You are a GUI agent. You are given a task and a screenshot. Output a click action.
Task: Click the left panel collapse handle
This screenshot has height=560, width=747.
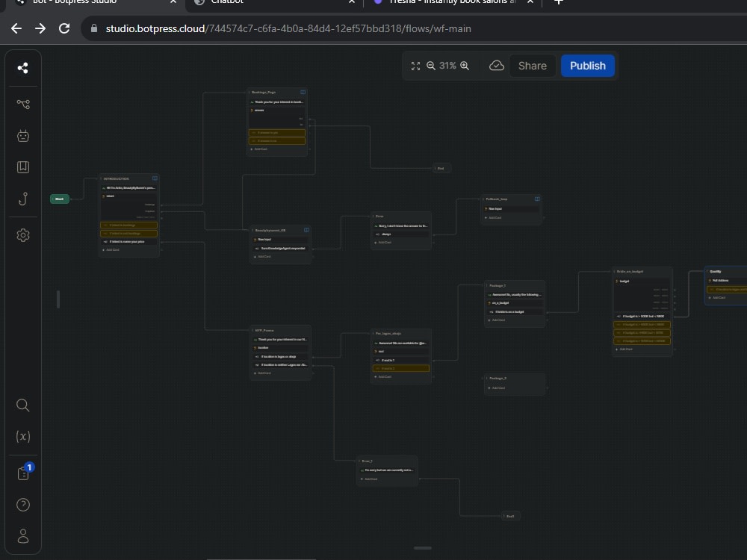58,299
